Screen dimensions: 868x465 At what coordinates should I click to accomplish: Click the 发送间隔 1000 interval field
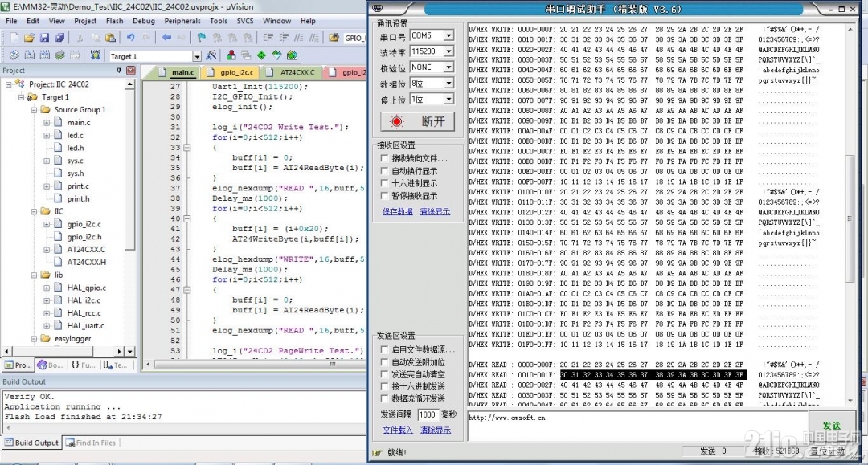pos(428,414)
